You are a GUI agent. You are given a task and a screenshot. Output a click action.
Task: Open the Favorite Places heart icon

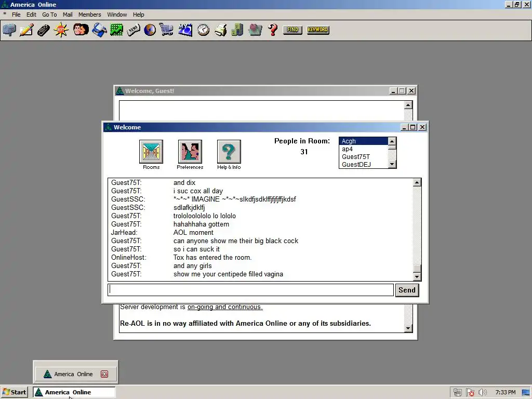[x=255, y=30]
